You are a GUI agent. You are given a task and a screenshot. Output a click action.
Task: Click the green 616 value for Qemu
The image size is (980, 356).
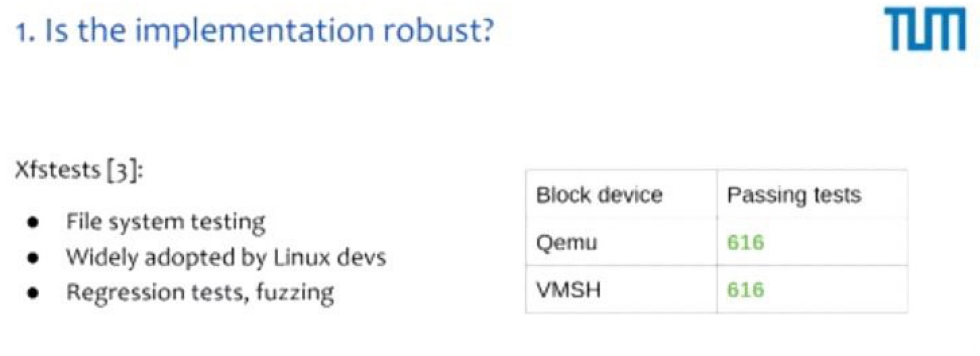(745, 242)
